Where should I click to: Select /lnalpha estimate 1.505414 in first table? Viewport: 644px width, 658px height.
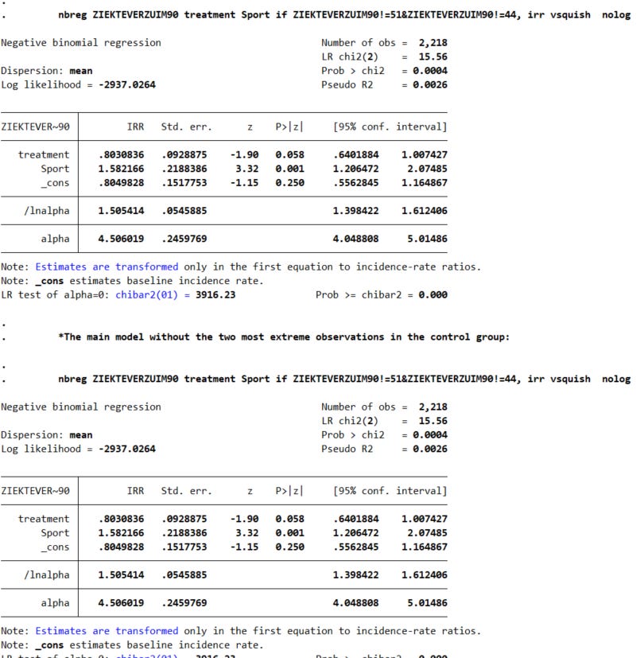click(121, 211)
